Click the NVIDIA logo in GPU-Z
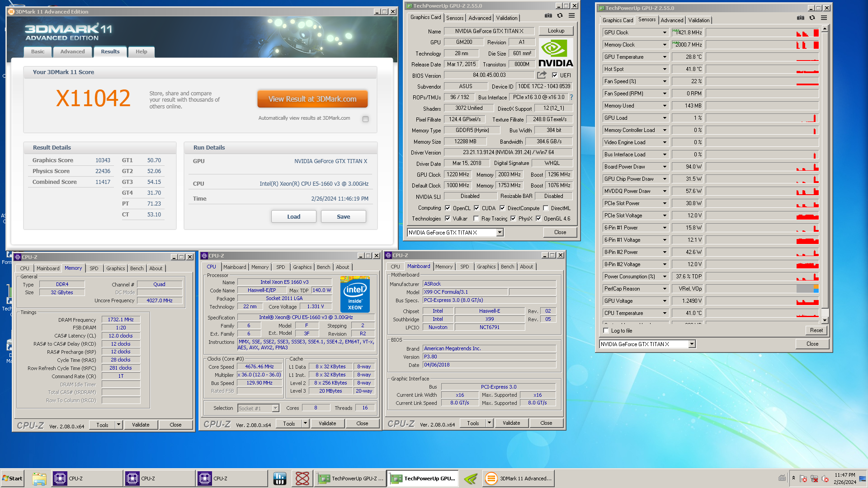Viewport: 868px width, 488px height. point(556,53)
